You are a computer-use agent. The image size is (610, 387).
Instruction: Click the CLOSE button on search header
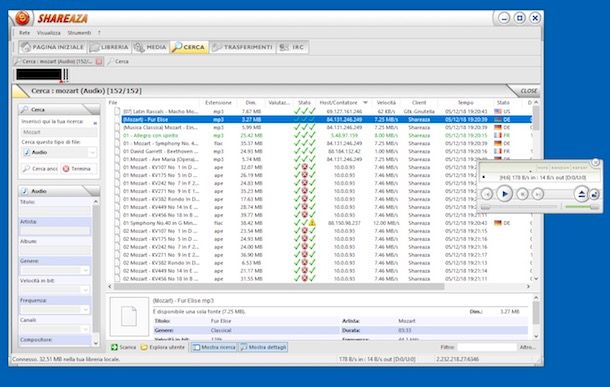[528, 91]
